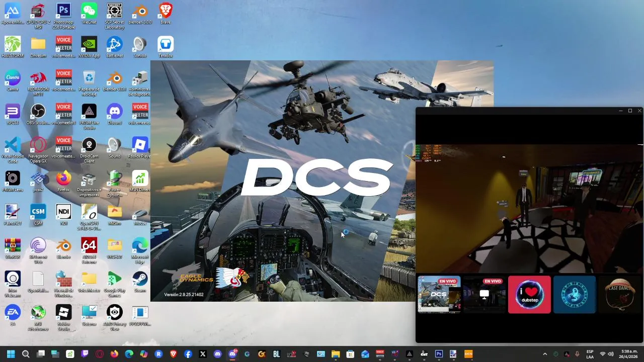Select the blue scorpion station thumbnail
This screenshot has height=362, width=644.
(575, 295)
